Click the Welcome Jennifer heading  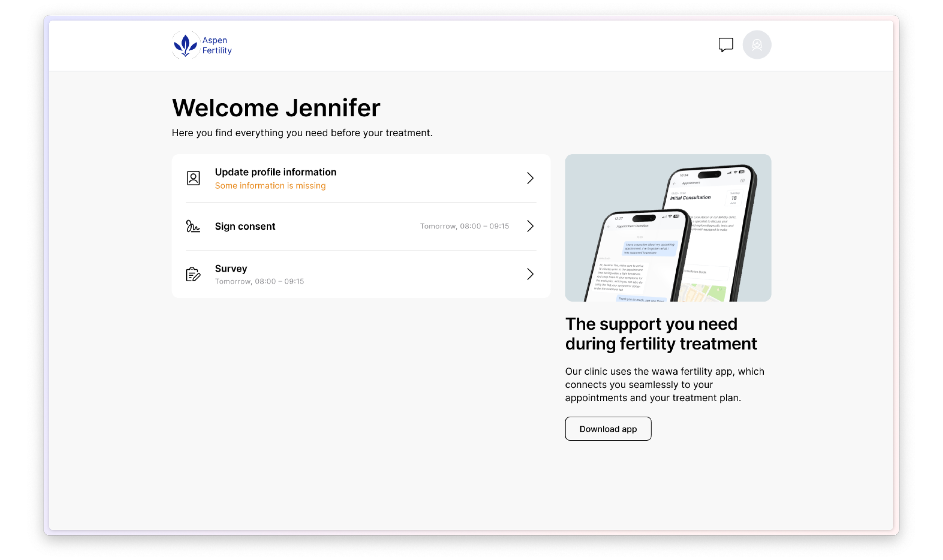(276, 108)
